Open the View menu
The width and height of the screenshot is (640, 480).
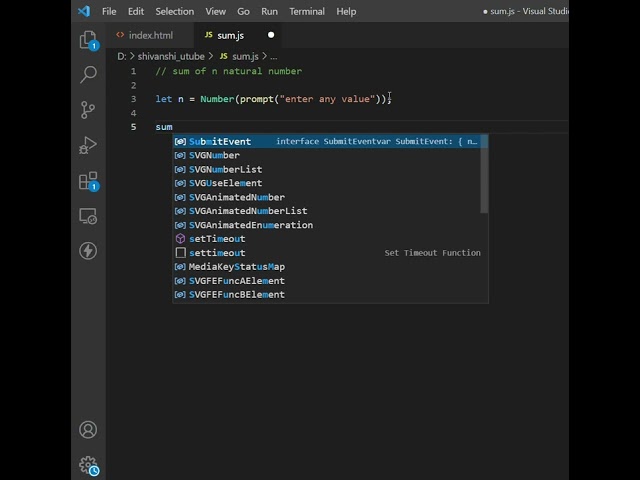tap(216, 11)
